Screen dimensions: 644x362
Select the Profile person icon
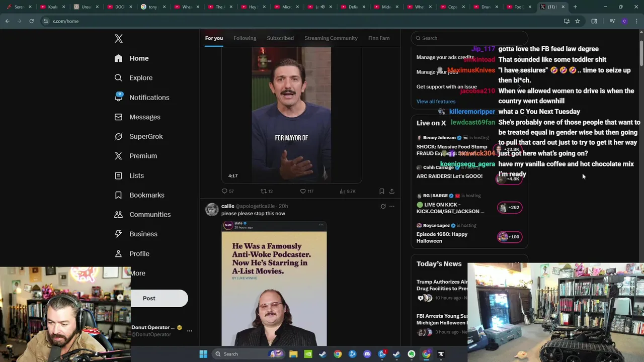pos(118,254)
